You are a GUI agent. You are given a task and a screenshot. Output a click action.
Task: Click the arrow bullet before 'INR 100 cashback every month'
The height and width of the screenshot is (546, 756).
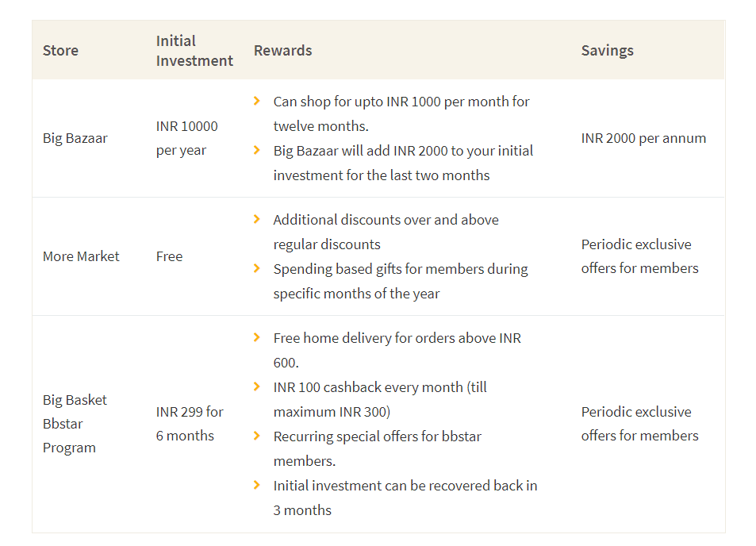[256, 386]
